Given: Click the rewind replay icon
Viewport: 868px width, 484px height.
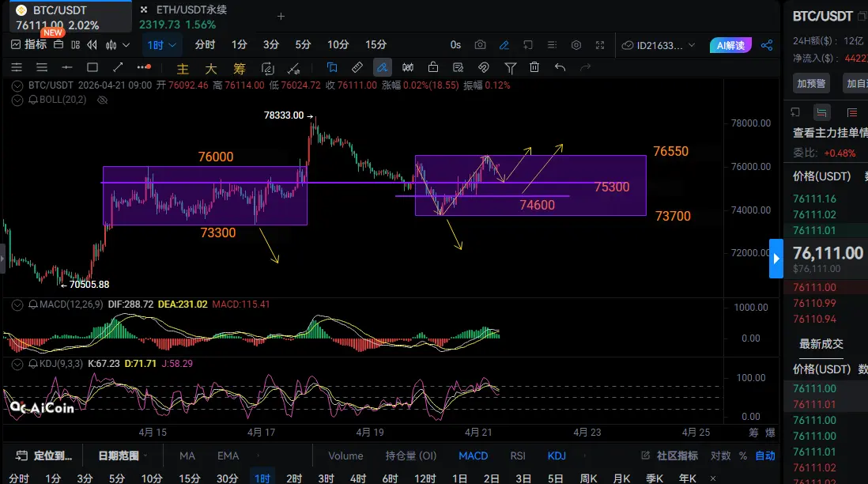Looking at the screenshot, I should [x=92, y=45].
